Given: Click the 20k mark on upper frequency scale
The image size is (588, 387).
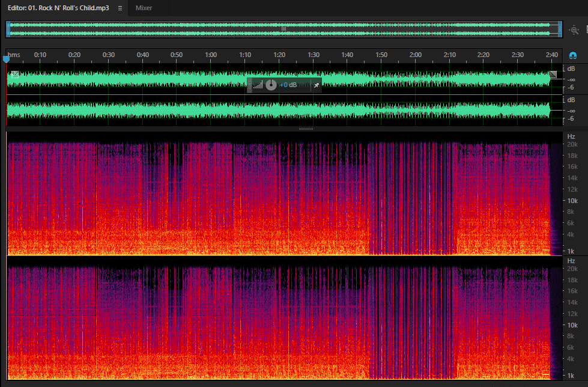Looking at the screenshot, I should (572, 144).
